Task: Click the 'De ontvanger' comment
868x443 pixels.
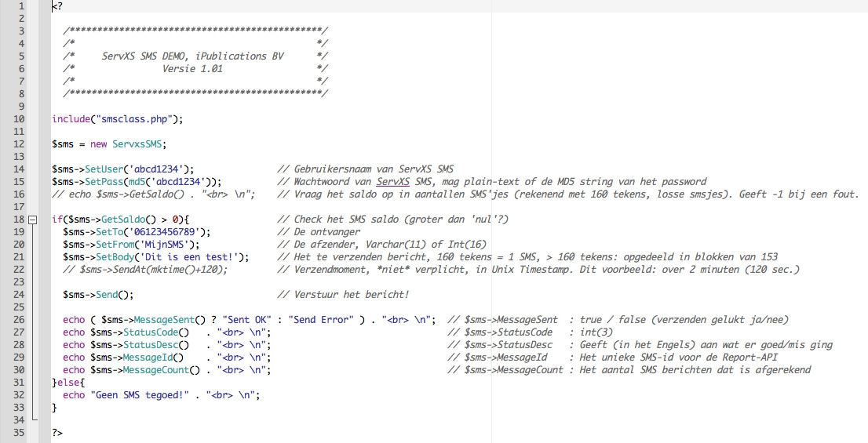Action: [319, 232]
